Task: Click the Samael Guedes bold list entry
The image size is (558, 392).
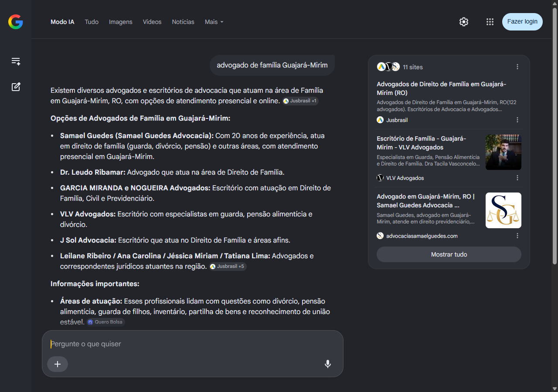Action: click(137, 136)
